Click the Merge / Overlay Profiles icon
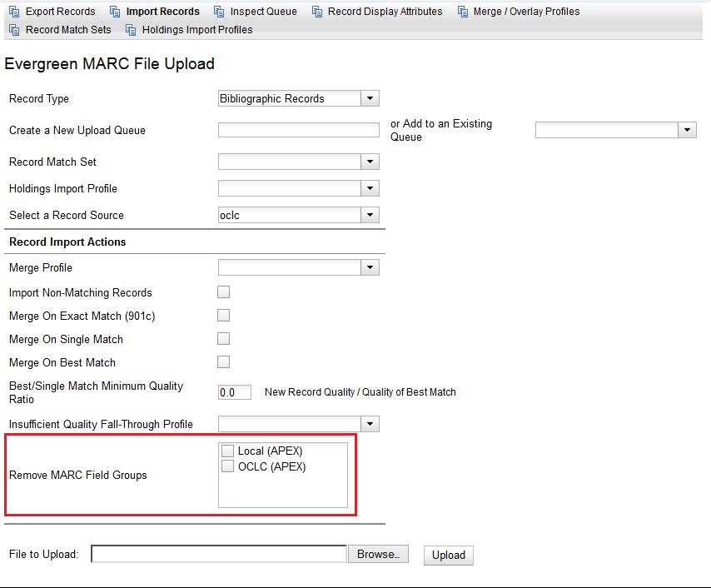The width and height of the screenshot is (711, 588). (462, 12)
